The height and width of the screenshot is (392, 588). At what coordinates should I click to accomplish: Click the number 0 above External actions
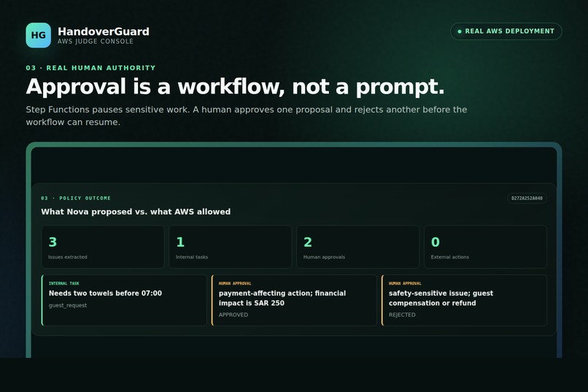[x=435, y=242]
